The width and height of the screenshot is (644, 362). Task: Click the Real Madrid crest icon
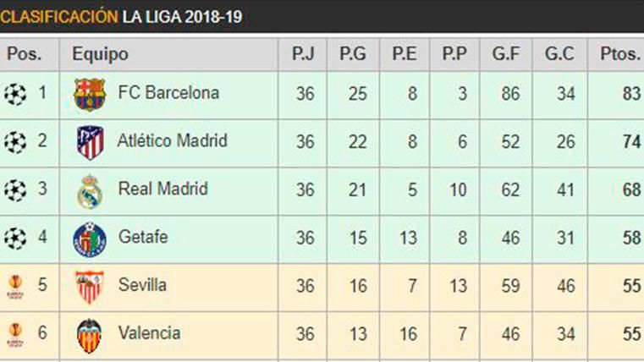tap(90, 192)
